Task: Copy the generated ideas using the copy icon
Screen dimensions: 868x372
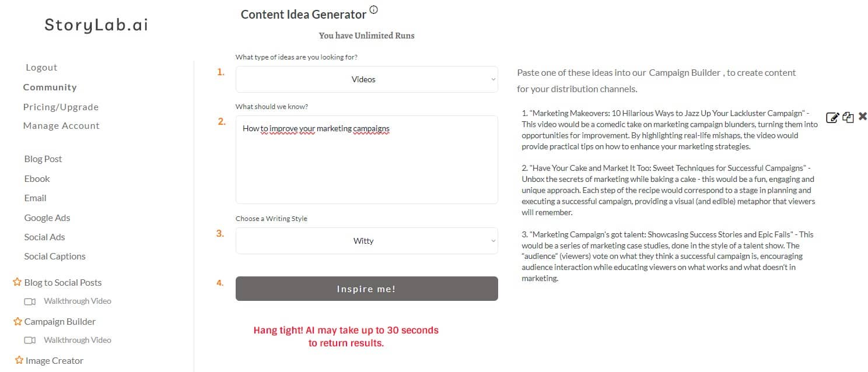Action: point(848,117)
